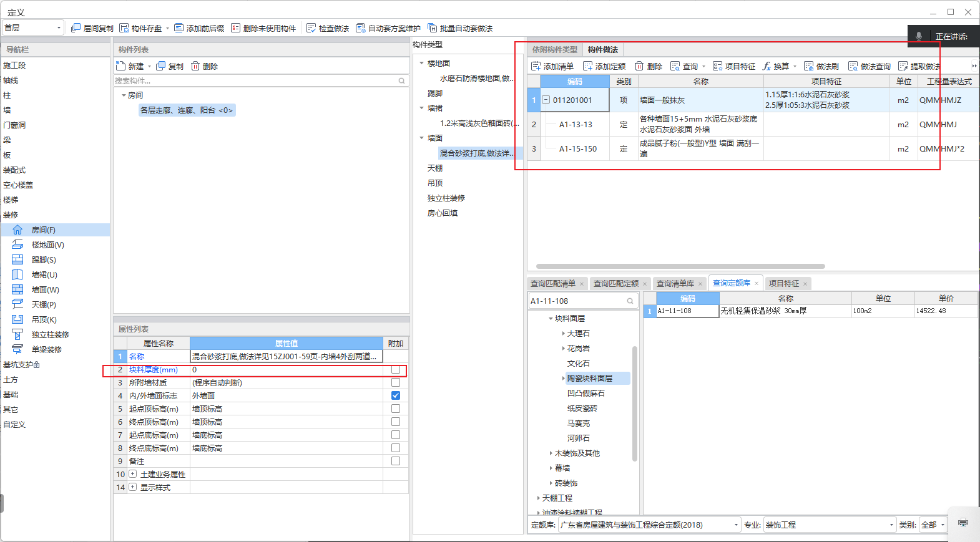Uncheck 附加 checkbox for 内/外墙面标志

395,395
